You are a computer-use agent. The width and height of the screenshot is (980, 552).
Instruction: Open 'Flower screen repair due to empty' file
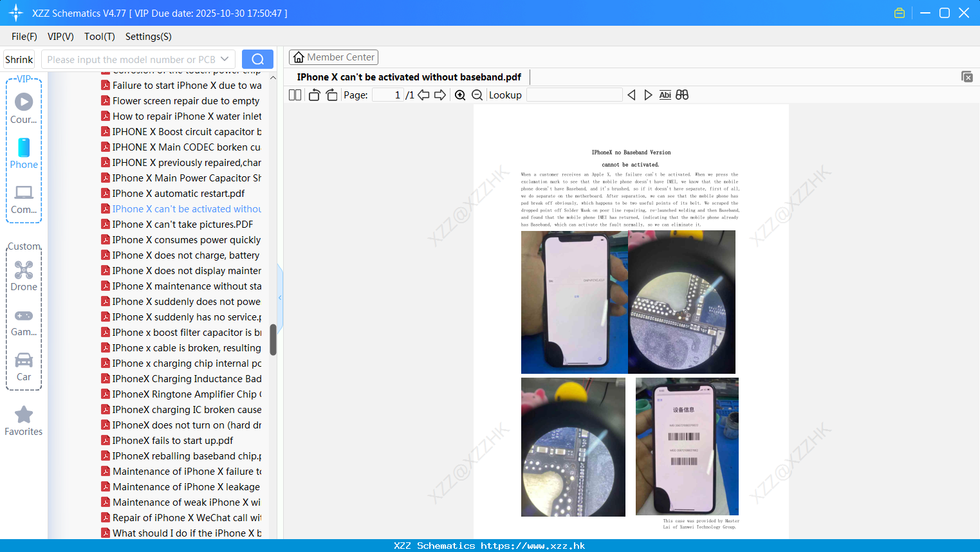pos(180,100)
